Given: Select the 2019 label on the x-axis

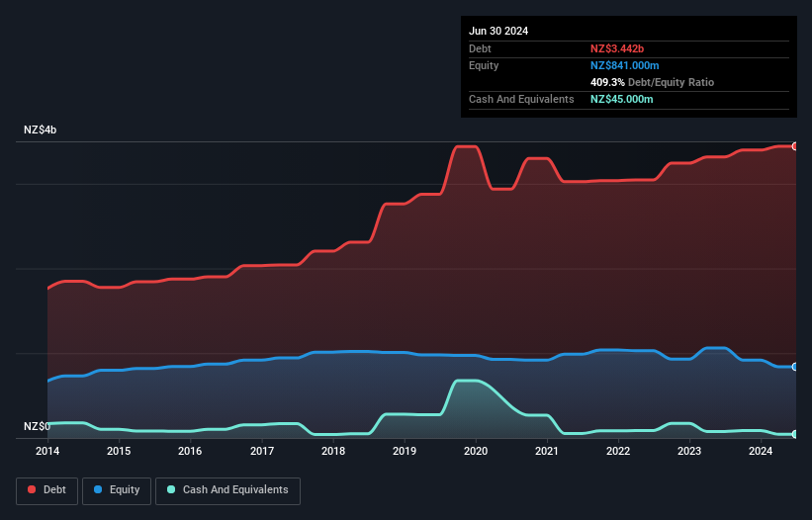Looking at the screenshot, I should tap(405, 451).
